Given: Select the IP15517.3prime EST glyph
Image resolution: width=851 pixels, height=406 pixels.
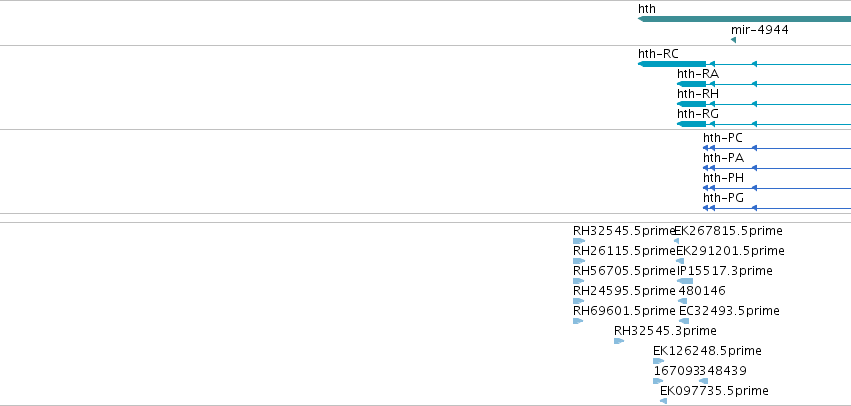Looking at the screenshot, I should (x=685, y=281).
